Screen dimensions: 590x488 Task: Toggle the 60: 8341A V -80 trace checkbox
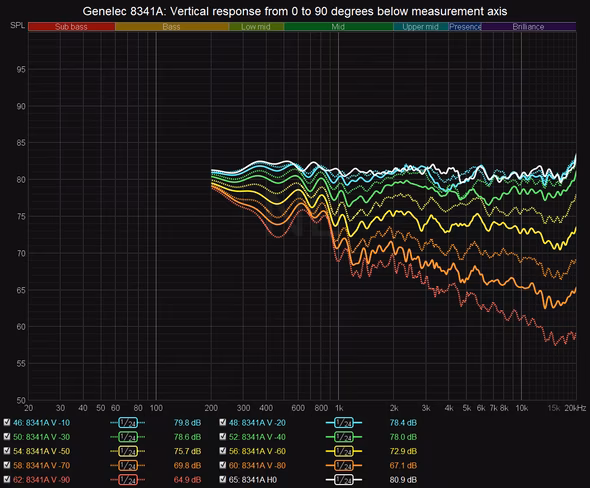223,465
